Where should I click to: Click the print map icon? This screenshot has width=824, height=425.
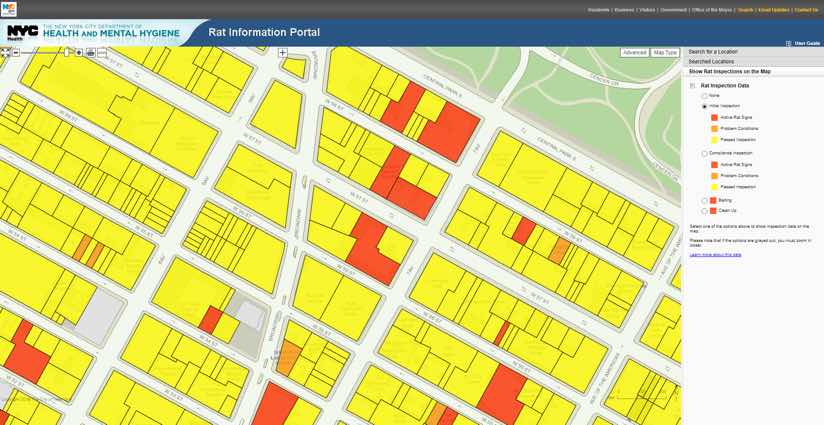point(90,53)
